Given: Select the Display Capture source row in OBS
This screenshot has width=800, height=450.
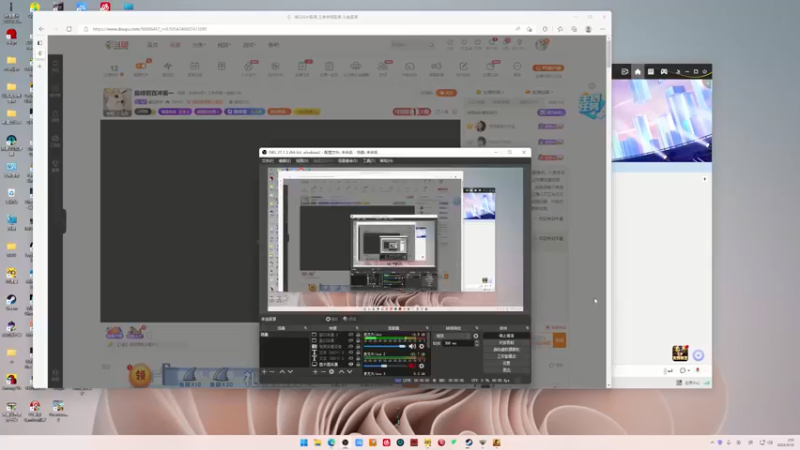Looking at the screenshot, I should (x=337, y=364).
